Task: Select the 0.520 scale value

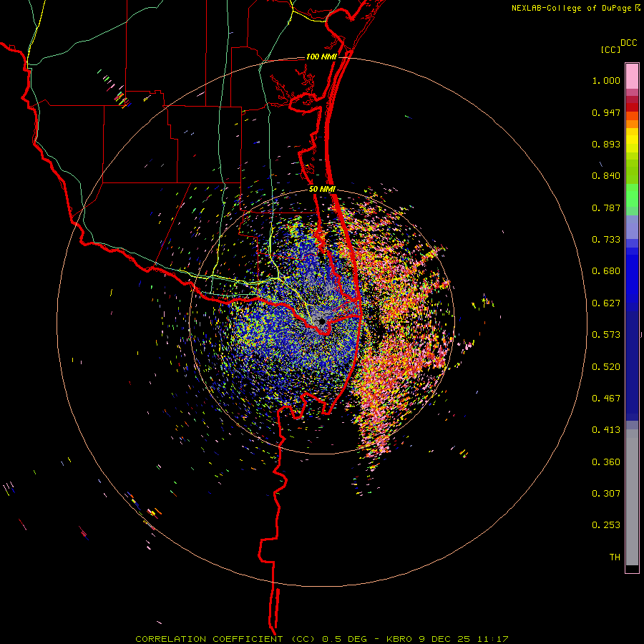Action: 606,367
